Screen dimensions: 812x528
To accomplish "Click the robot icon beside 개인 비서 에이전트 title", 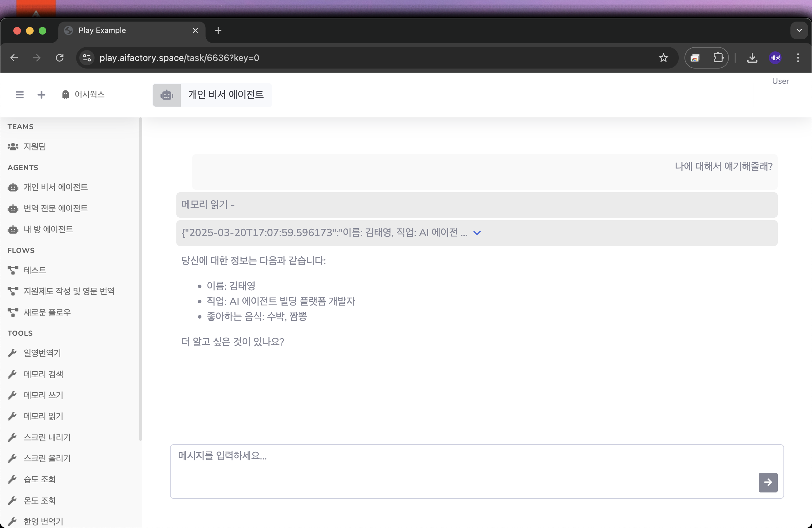I will (167, 95).
